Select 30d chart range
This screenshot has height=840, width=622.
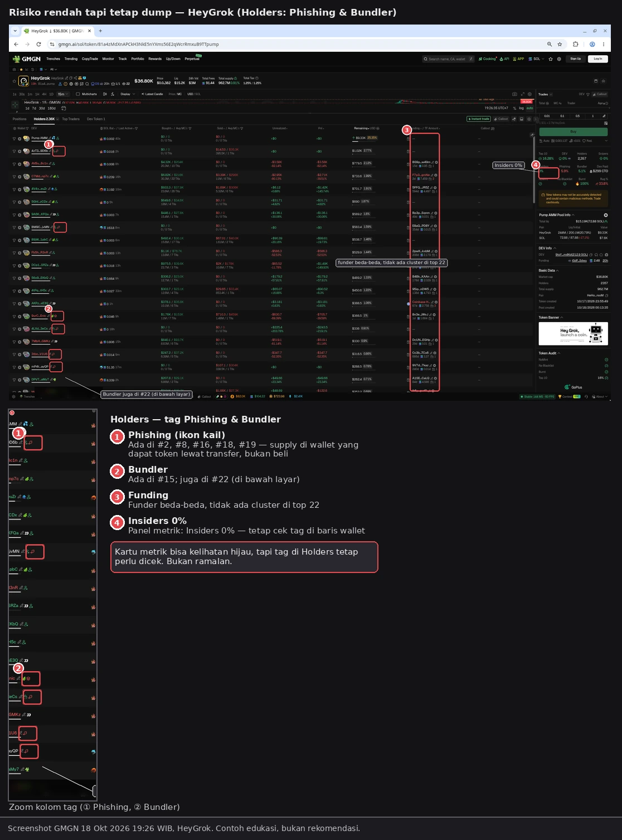pos(42,108)
